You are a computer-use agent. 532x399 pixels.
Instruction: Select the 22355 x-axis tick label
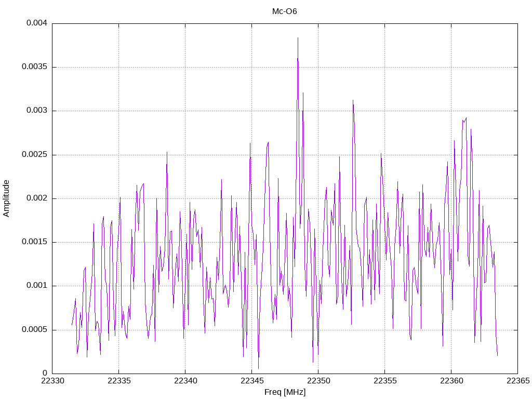pyautogui.click(x=385, y=381)
